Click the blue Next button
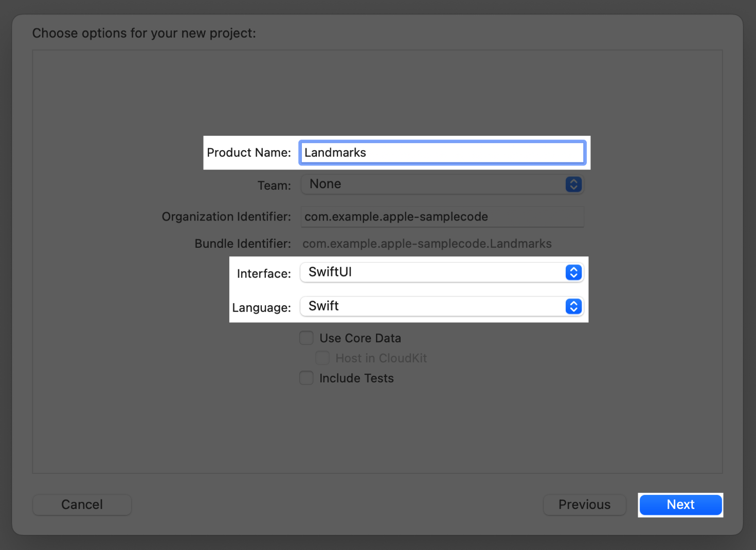 [680, 505]
